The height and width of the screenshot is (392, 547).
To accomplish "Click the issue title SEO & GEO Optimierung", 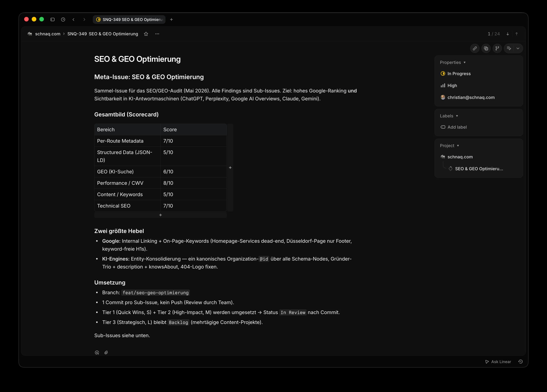I will [x=137, y=59].
